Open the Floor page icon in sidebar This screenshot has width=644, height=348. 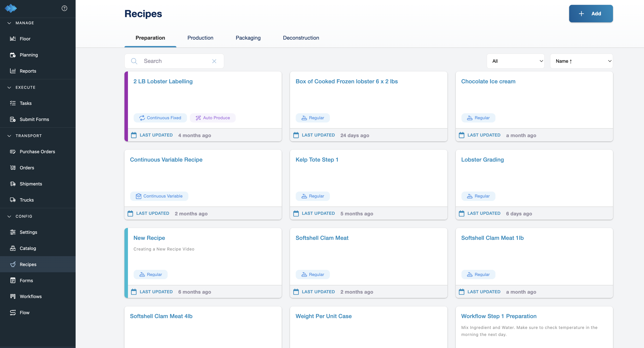coord(13,39)
